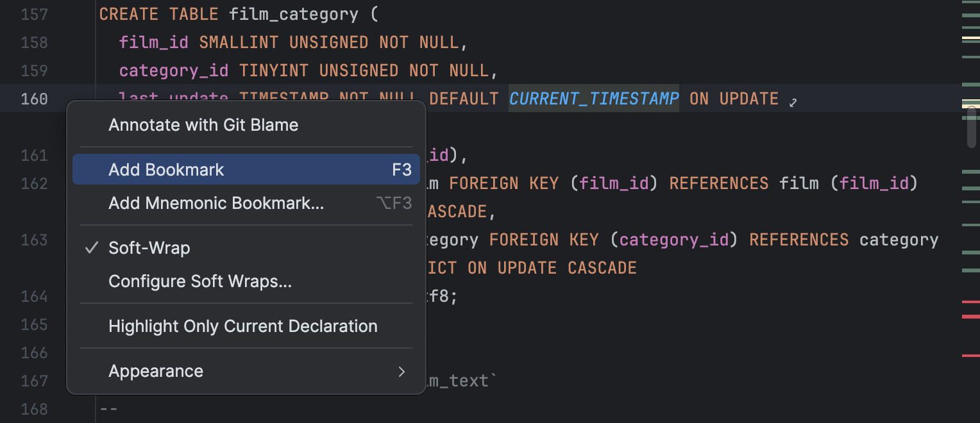Click the soft-wrap continuation arrow on line 160
This screenshot has width=980, height=423.
click(x=793, y=101)
